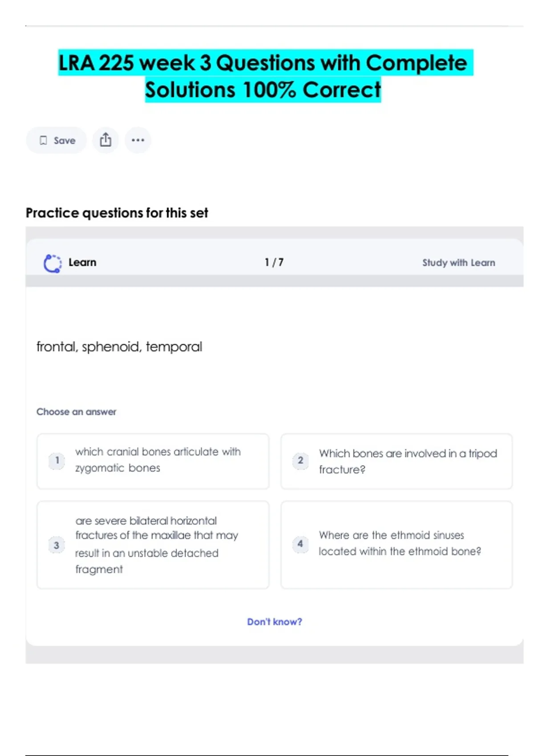Click the prompt text frontal, sphenoid, temporal
Image resolution: width=534 pixels, height=756 pixels.
[119, 346]
